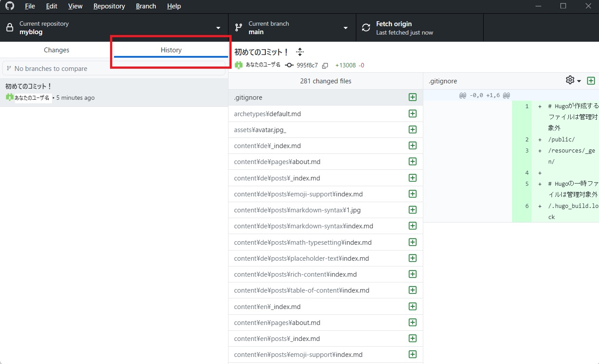Screen dimensions: 599x364
Task: Click the added-file icon in diff header
Action: [x=591, y=81]
